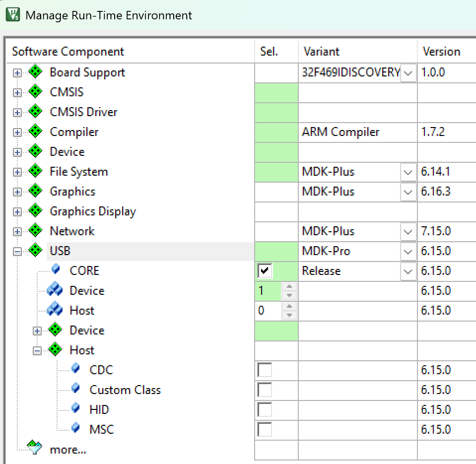Increase the USB Host instance count

(x=289, y=306)
